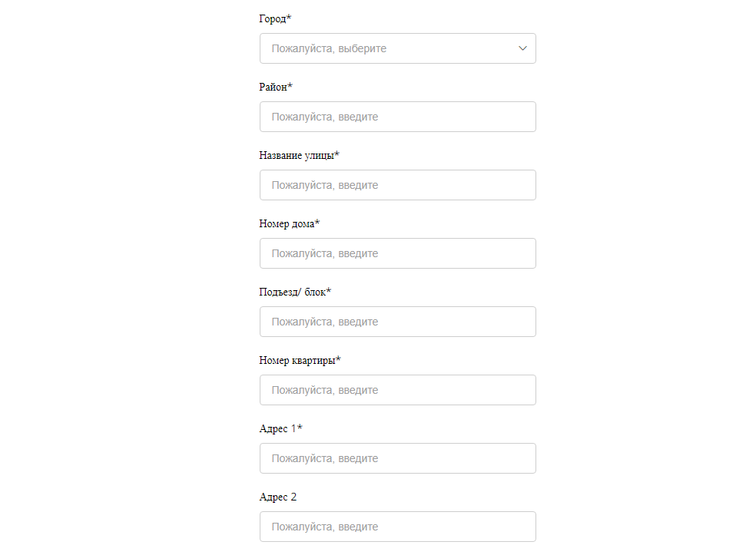The width and height of the screenshot is (756, 555).
Task: Click the Подъезд/ блок input field
Action: pos(397,322)
